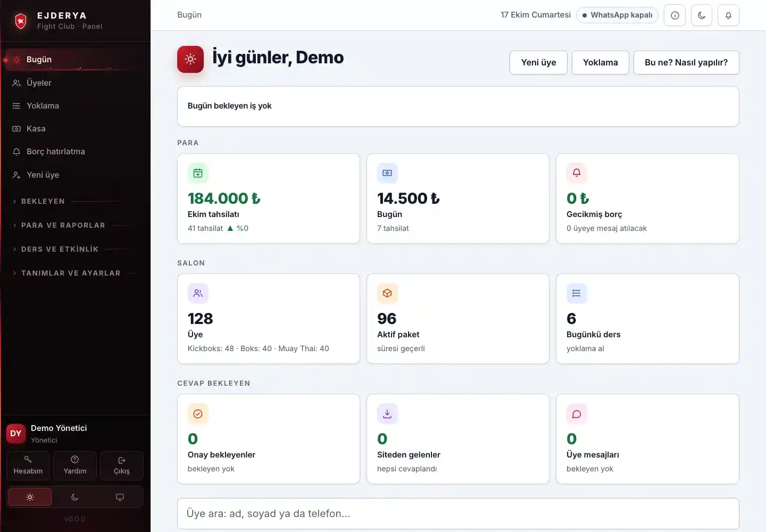Expand the PARA VE RAPORLAR section
Screen dimensions: 766x532
click(71, 225)
